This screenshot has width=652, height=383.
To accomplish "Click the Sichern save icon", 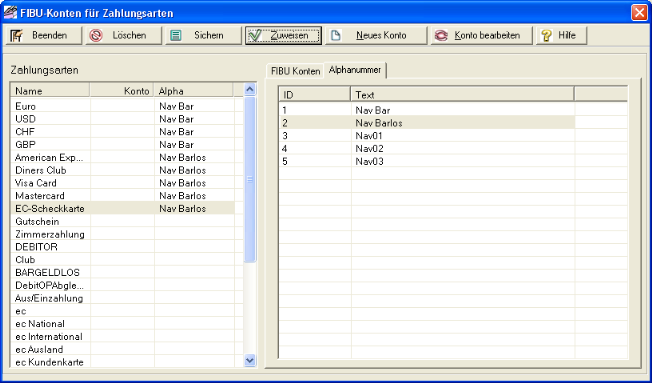I will point(176,36).
